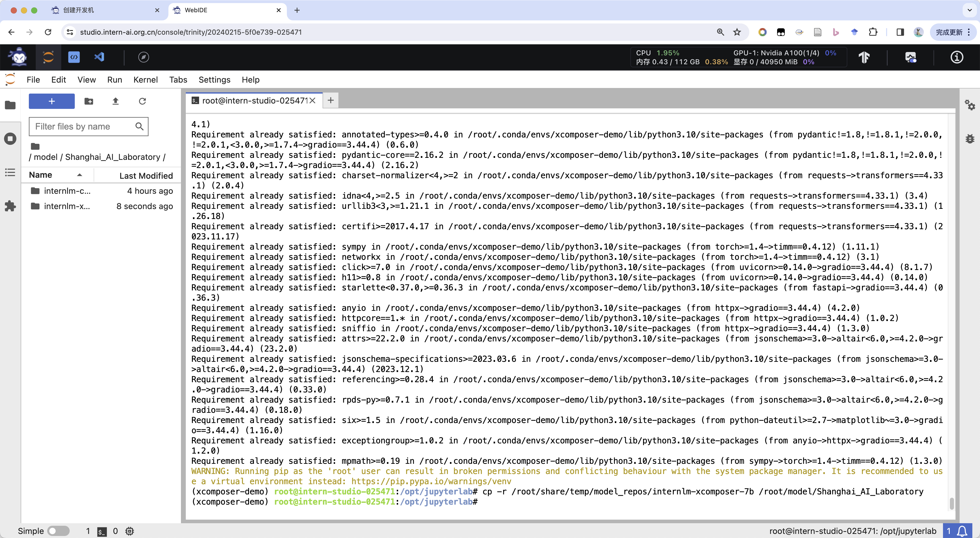Open Table of Contents sidebar
This screenshot has width=980, height=538.
(x=10, y=173)
